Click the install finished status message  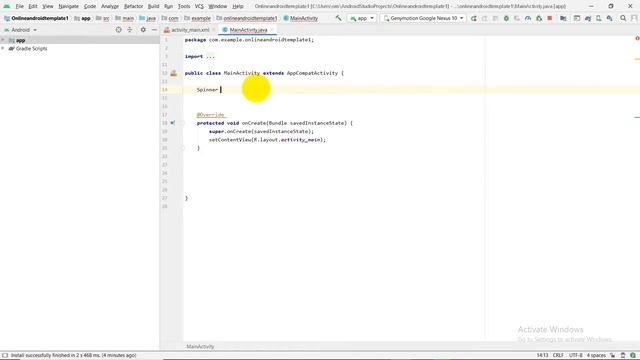click(x=73, y=356)
